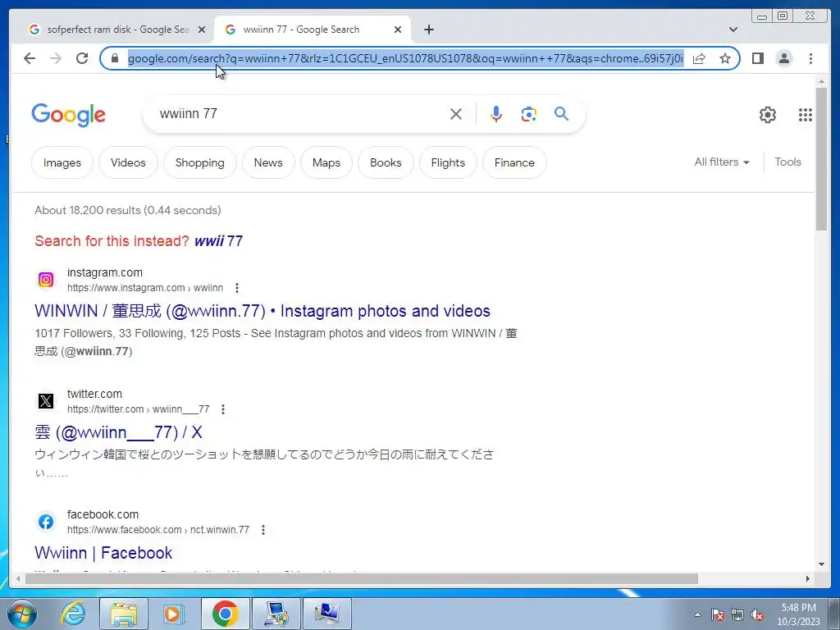Image resolution: width=840 pixels, height=630 pixels.
Task: Open the Finance filter
Action: (x=514, y=162)
